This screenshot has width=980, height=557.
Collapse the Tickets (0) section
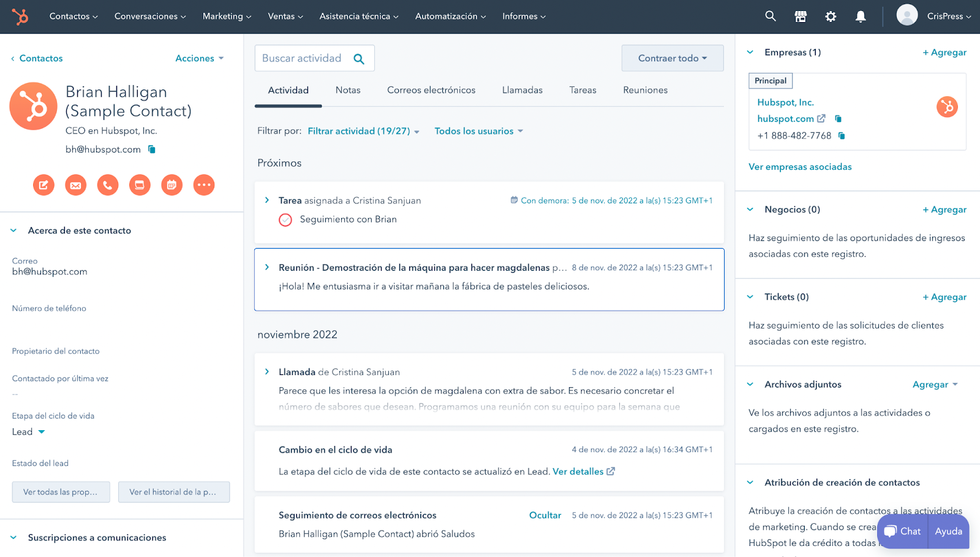[750, 297]
